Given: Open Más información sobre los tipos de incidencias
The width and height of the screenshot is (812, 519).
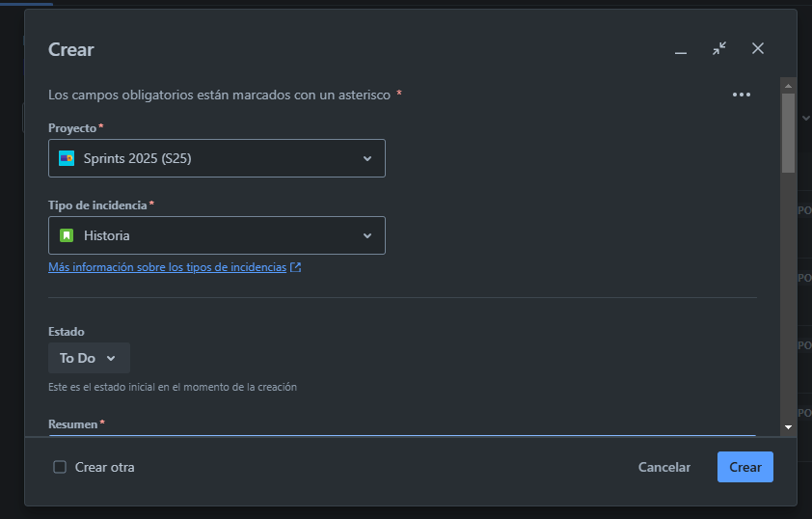Looking at the screenshot, I should [167, 267].
